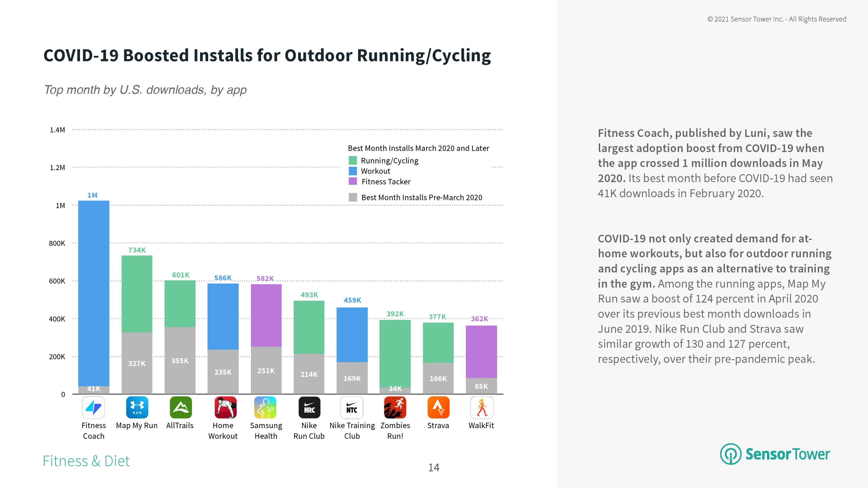Screen dimensions: 868x488
Task: Select the Samsung Health app icon
Action: 265,408
